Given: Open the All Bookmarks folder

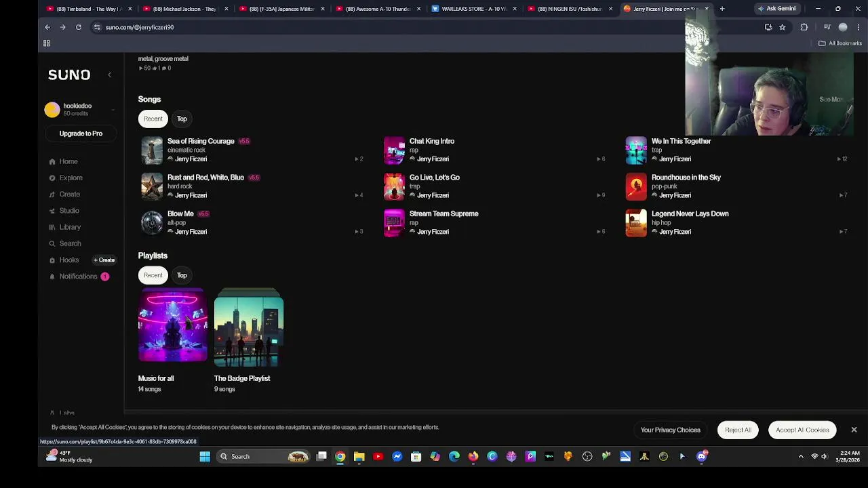Looking at the screenshot, I should point(840,43).
